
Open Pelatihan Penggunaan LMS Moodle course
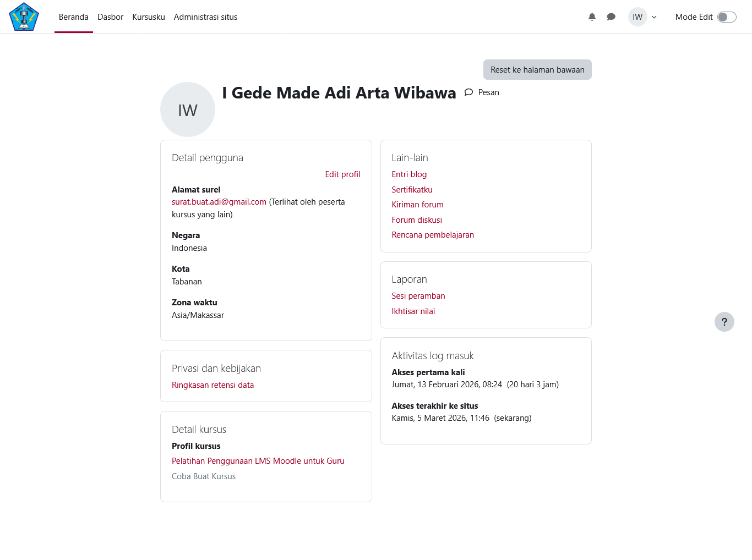(x=258, y=461)
